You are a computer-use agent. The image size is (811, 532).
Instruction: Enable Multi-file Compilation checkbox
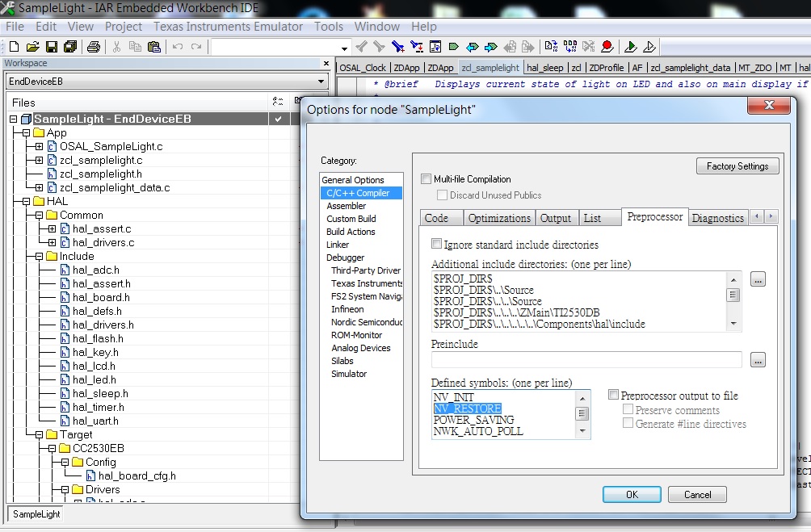click(426, 179)
